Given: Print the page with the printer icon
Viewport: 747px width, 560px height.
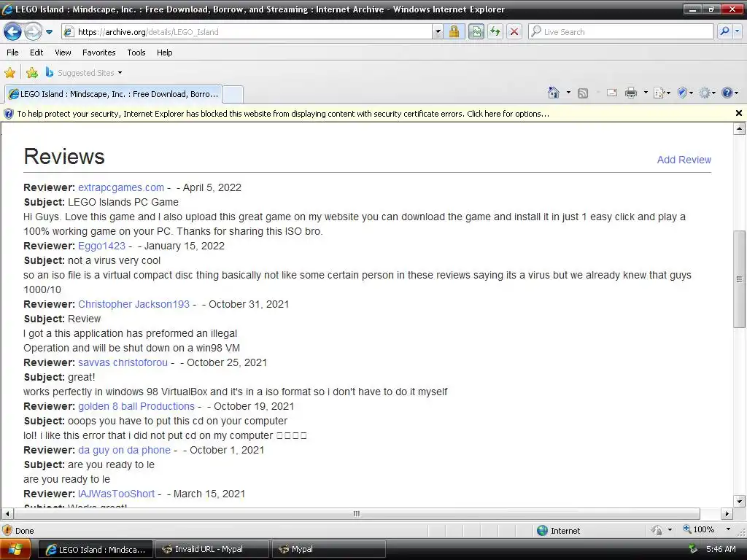Looking at the screenshot, I should click(x=631, y=93).
